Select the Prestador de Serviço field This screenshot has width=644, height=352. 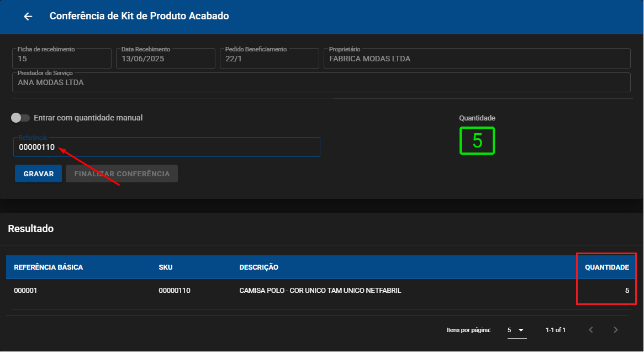(x=321, y=82)
